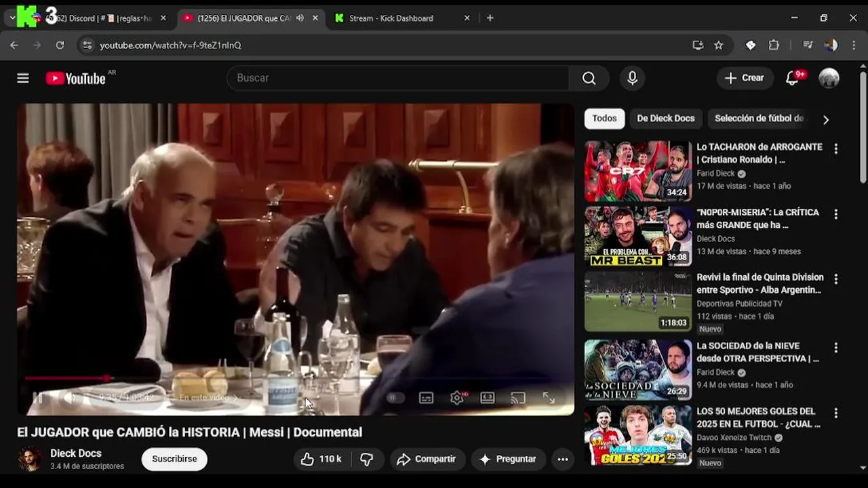Image resolution: width=868 pixels, height=488 pixels.
Task: Open options for the Cristiano Ronaldo video
Action: click(x=835, y=148)
